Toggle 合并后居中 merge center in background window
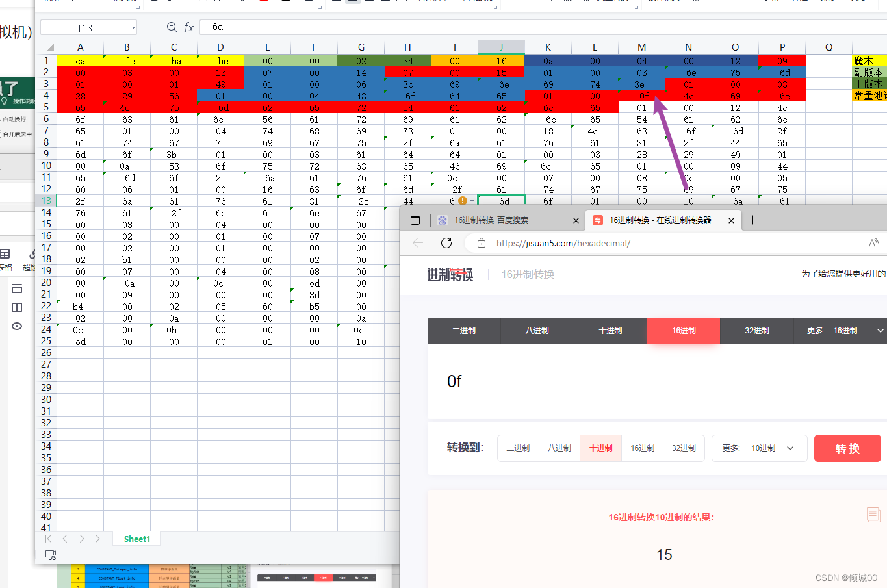 click(x=16, y=134)
